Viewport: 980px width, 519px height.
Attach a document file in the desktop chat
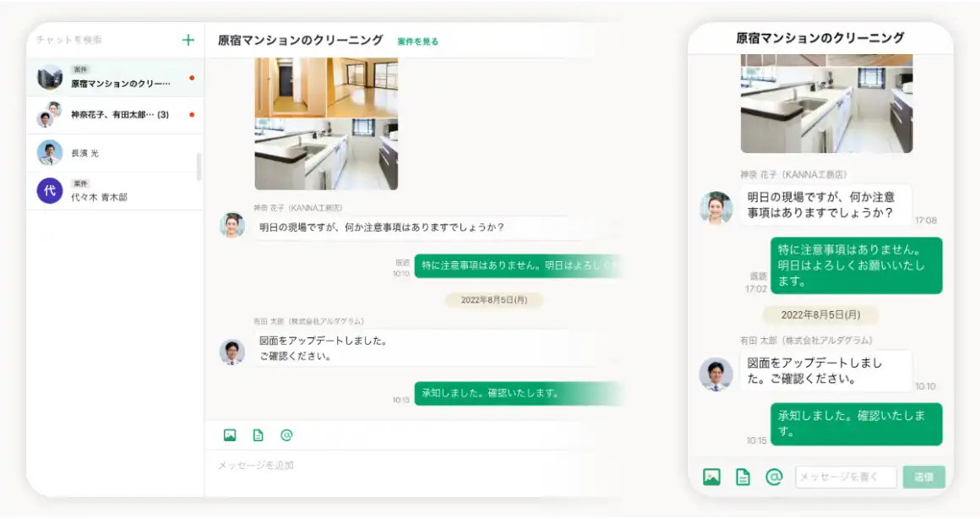(x=257, y=434)
